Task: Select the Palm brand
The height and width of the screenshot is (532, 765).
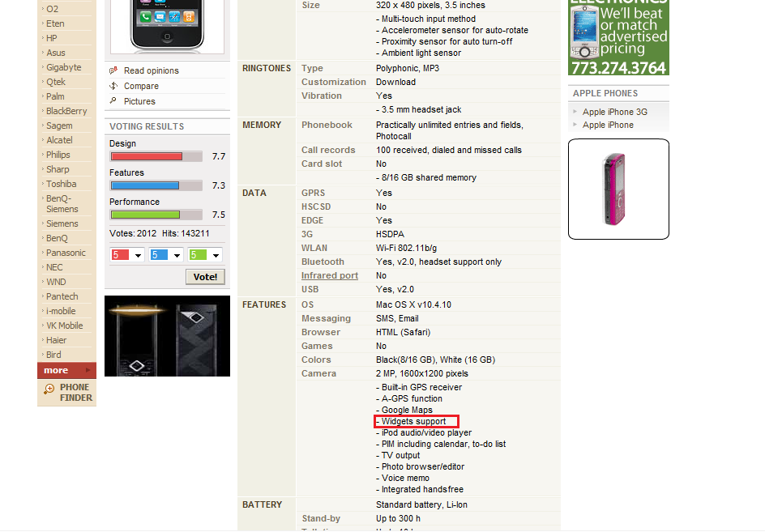Action: point(55,96)
